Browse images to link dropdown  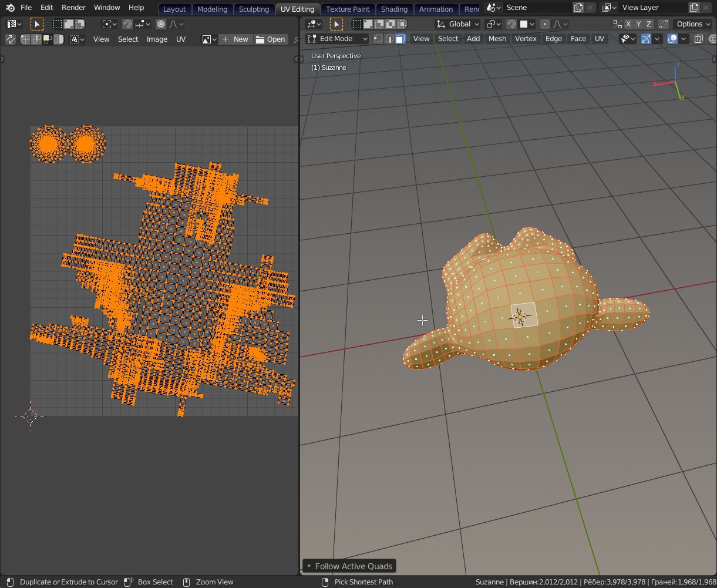click(209, 39)
